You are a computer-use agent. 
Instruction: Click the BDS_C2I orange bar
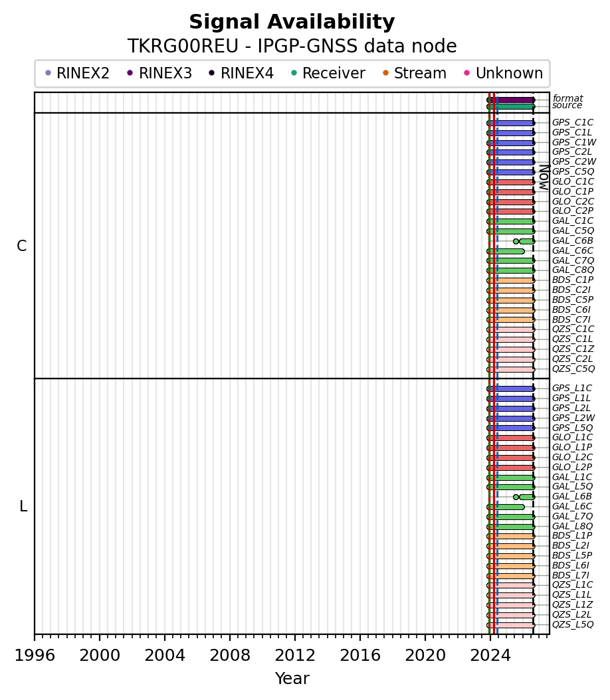pyautogui.click(x=511, y=291)
